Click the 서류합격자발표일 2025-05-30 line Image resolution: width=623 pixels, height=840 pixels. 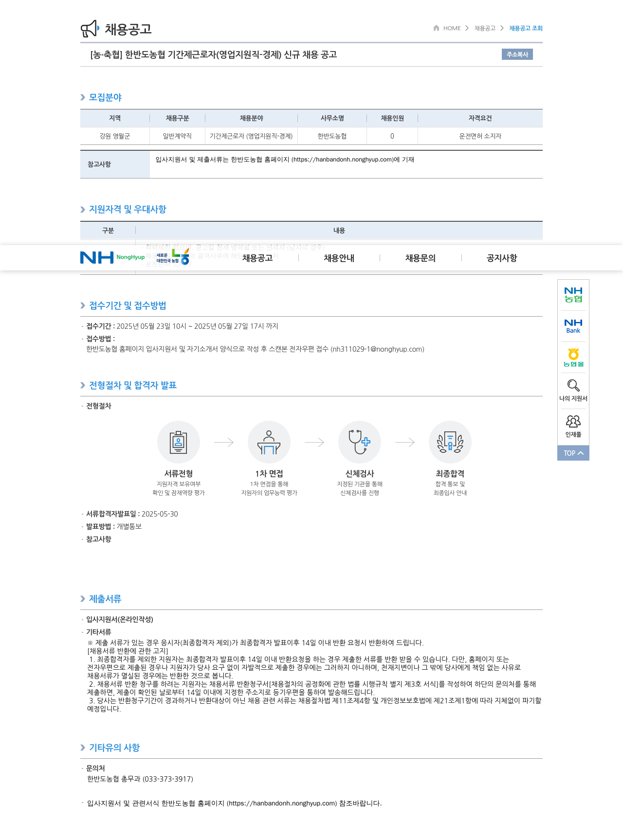pyautogui.click(x=132, y=514)
